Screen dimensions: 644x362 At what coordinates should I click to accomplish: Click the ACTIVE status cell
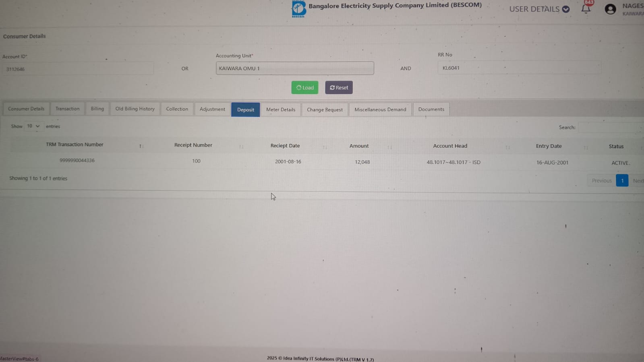[x=620, y=163]
